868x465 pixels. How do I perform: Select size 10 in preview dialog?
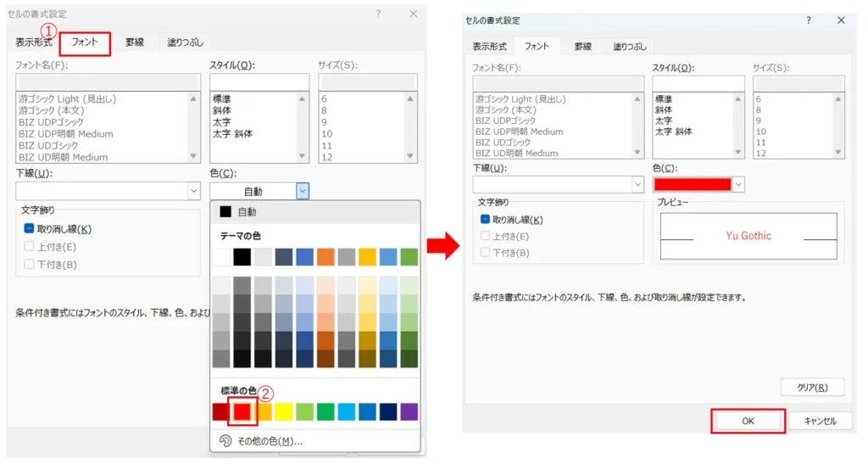[x=761, y=132]
